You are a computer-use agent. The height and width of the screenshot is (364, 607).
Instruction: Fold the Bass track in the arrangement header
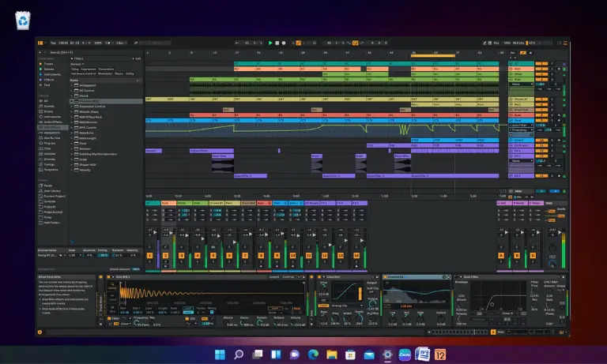click(511, 115)
